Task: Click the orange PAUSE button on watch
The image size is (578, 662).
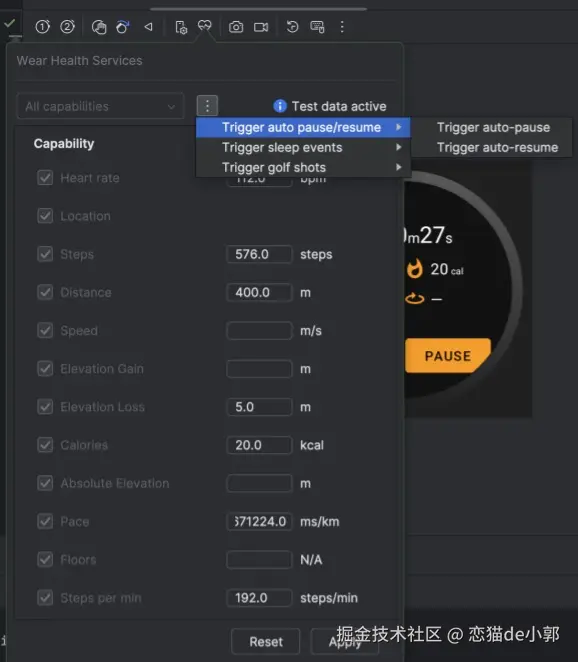Action: click(x=448, y=355)
